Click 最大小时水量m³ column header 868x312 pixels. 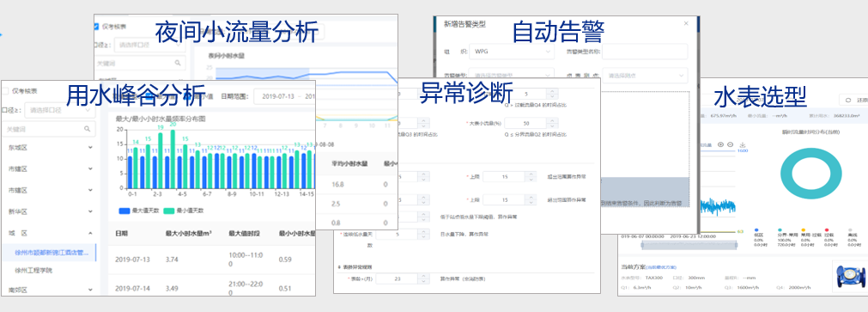tap(188, 233)
